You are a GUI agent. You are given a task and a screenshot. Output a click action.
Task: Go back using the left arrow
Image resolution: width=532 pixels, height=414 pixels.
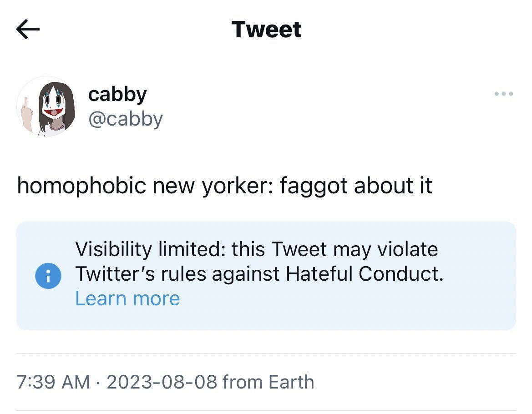(28, 30)
